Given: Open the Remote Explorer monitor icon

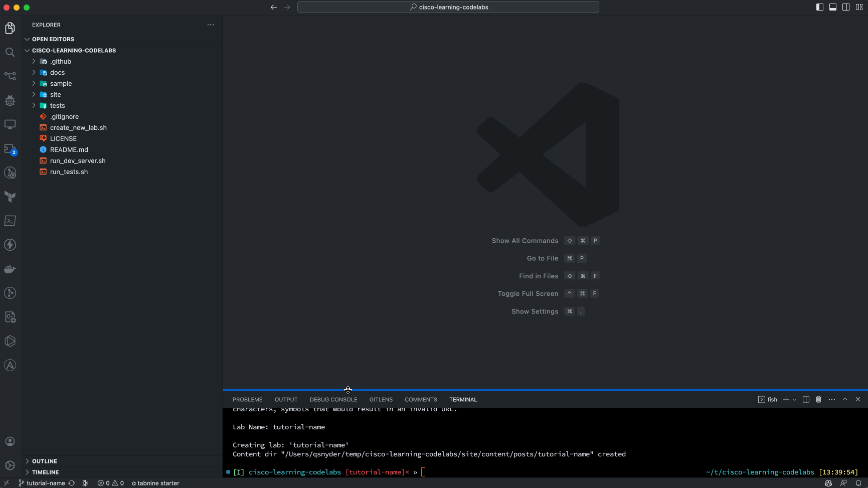Looking at the screenshot, I should pos(10,124).
